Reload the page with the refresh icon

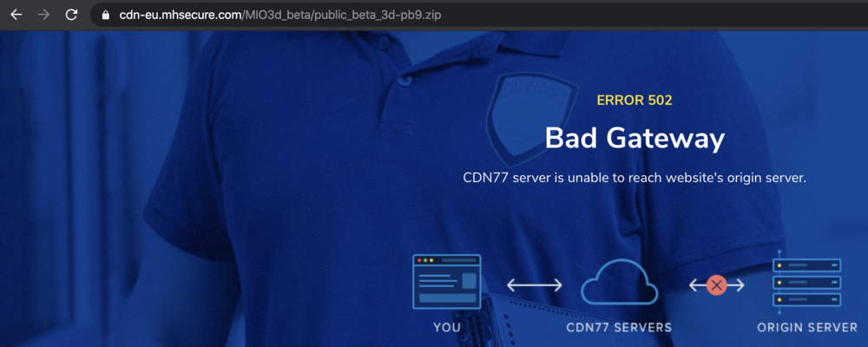[x=71, y=15]
